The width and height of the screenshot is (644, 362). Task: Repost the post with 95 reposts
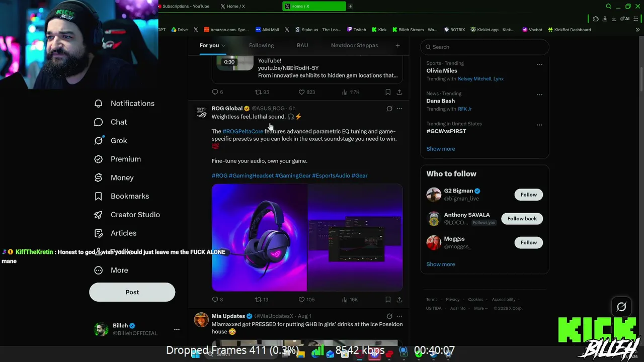tap(262, 92)
